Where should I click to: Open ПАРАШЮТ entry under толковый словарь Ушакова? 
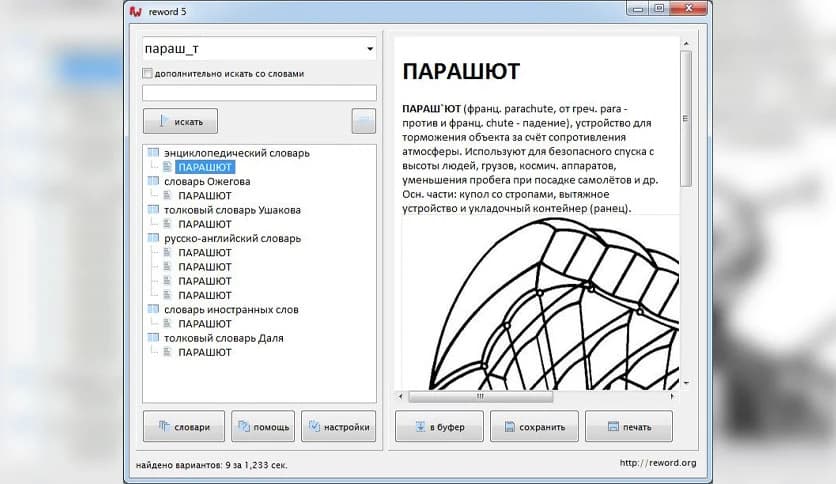205,224
